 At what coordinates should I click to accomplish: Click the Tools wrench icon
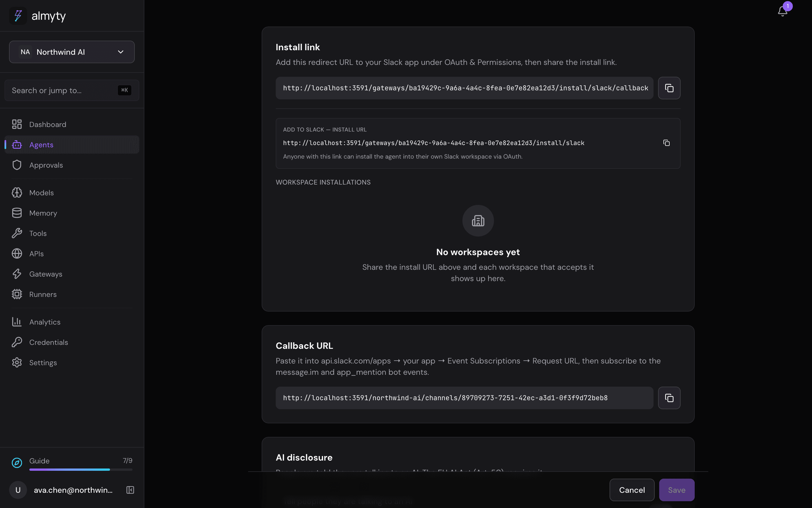click(17, 233)
